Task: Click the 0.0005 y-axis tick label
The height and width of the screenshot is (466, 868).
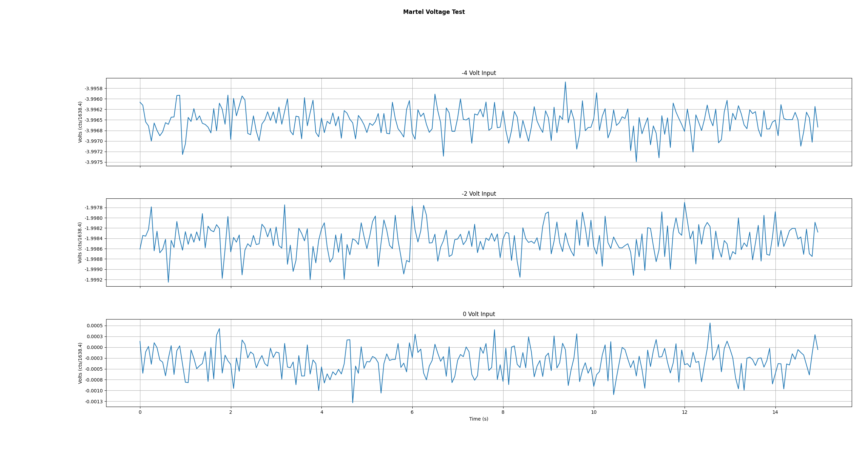Action: [x=95, y=326]
